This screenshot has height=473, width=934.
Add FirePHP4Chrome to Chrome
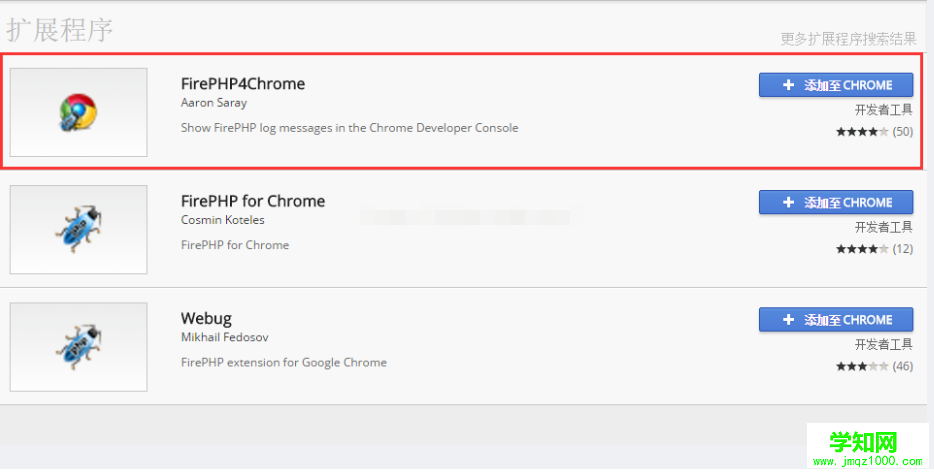pyautogui.click(x=836, y=85)
